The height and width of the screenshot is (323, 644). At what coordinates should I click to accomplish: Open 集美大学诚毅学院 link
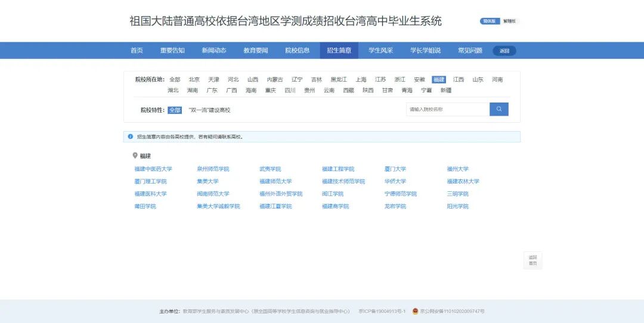tap(218, 206)
